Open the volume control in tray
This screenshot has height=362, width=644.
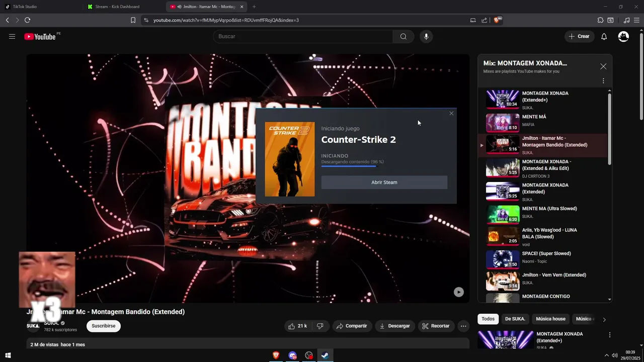(x=615, y=355)
